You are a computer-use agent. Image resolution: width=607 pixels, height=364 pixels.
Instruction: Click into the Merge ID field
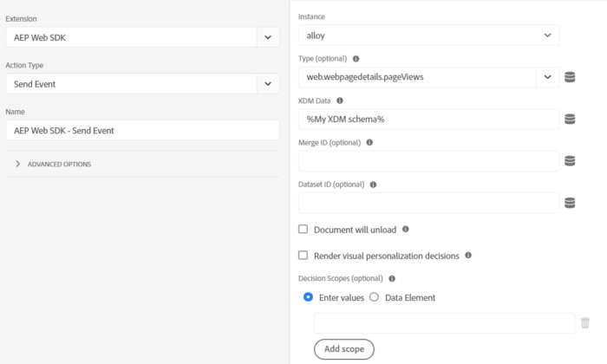[428, 160]
